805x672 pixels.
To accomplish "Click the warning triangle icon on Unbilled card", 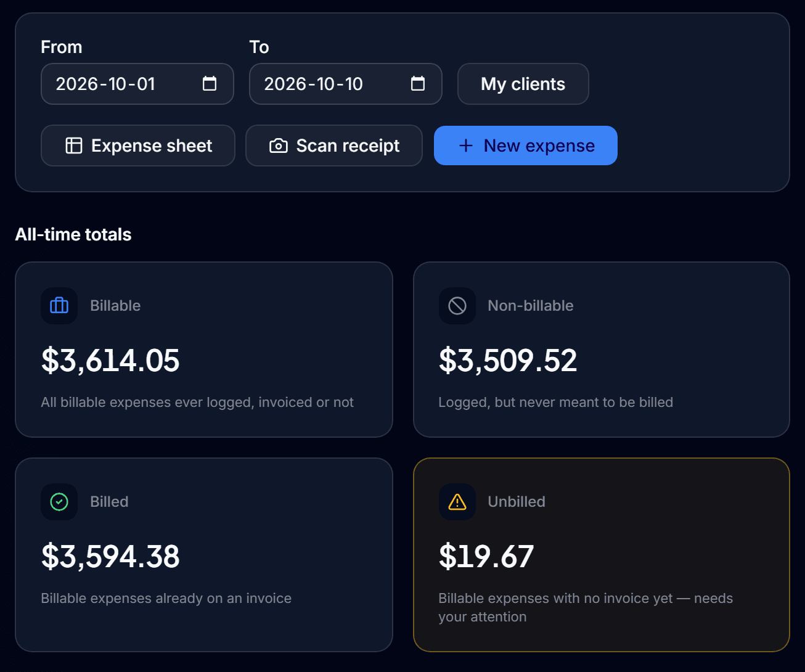I will click(x=457, y=502).
